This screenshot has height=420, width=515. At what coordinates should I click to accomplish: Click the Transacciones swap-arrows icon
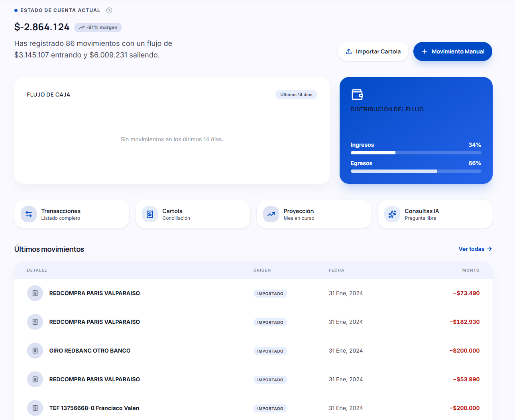[29, 214]
